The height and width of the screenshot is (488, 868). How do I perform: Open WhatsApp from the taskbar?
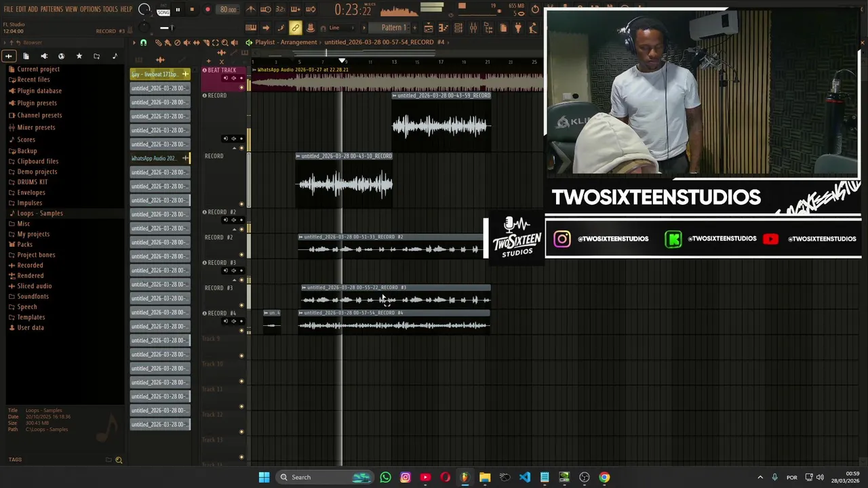tap(385, 477)
